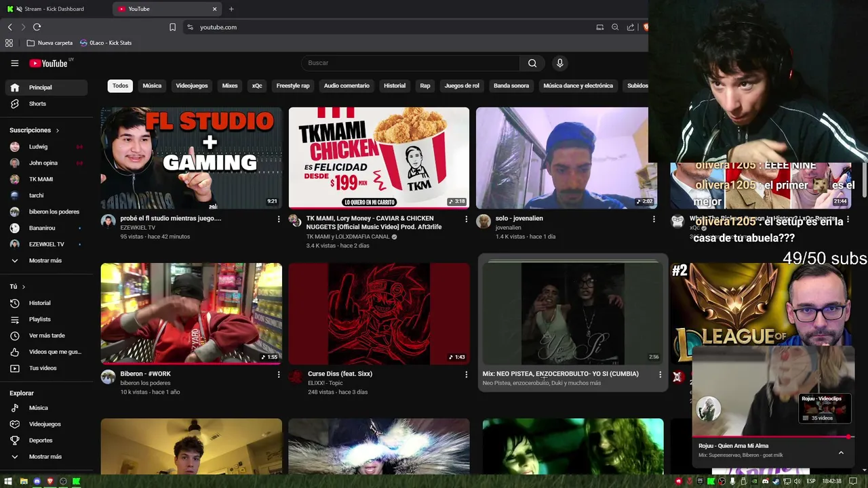
Task: Open options for solo - jovenalien video
Action: (x=654, y=219)
